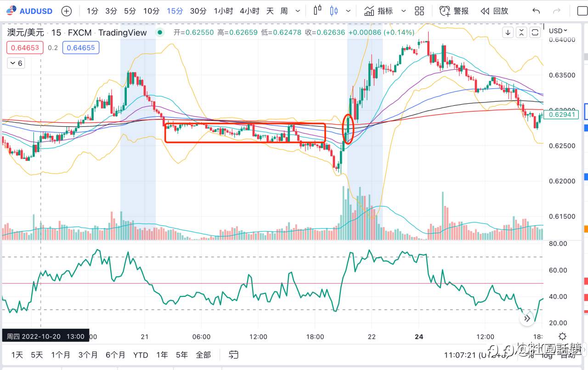Start 回放 bar replay
The width and height of the screenshot is (588, 370).
(x=494, y=11)
